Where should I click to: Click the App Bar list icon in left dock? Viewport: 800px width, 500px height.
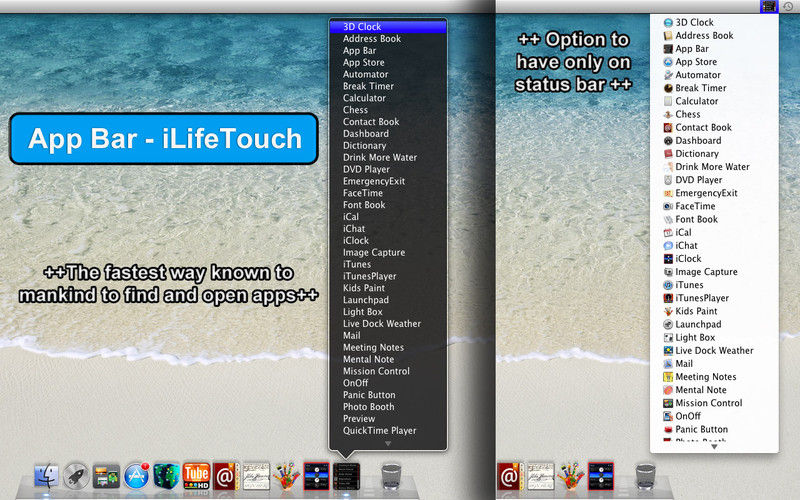pyautogui.click(x=346, y=476)
